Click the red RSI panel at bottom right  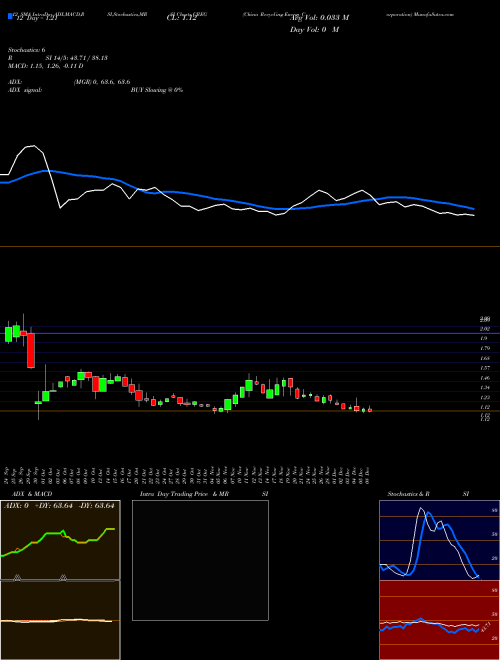439,620
